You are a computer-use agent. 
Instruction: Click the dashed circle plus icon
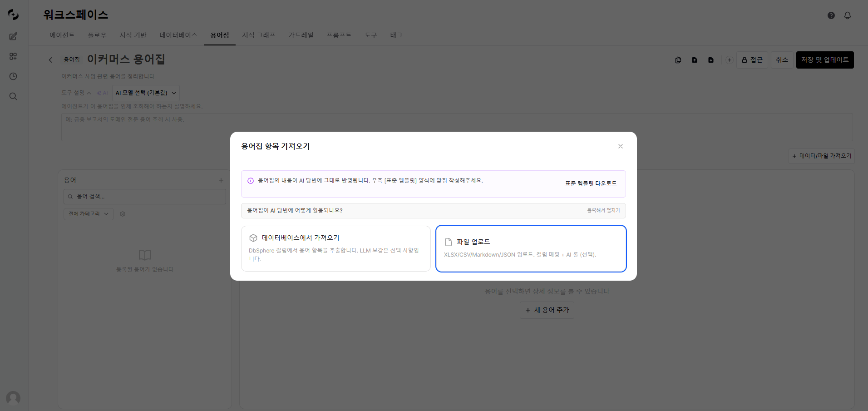pyautogui.click(x=730, y=60)
